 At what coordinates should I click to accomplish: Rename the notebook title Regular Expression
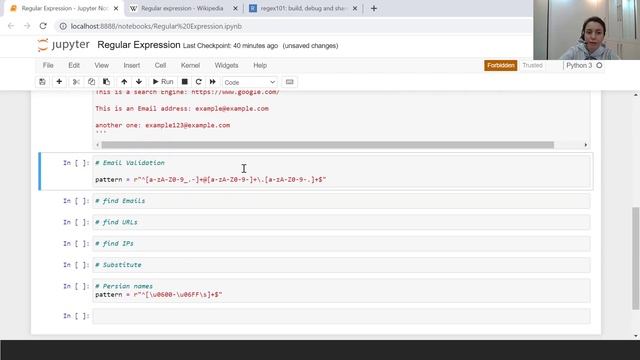click(x=139, y=45)
